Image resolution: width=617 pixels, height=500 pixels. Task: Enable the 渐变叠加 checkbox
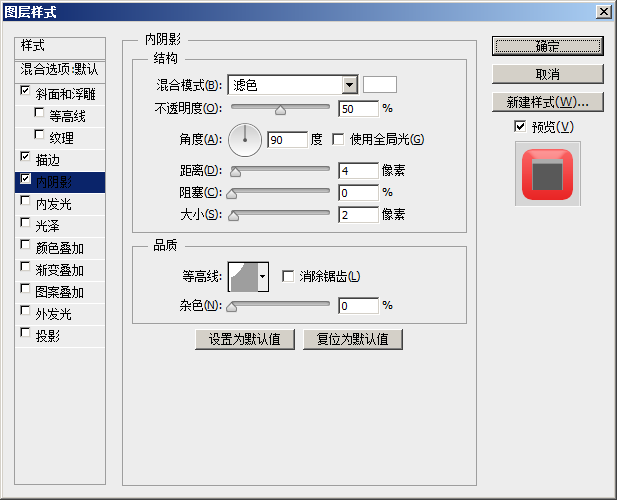tap(25, 267)
